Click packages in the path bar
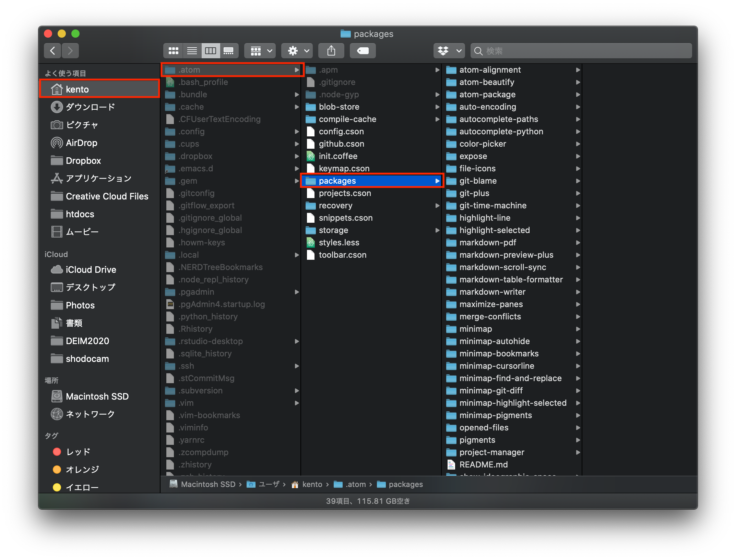736x560 pixels. (400, 484)
